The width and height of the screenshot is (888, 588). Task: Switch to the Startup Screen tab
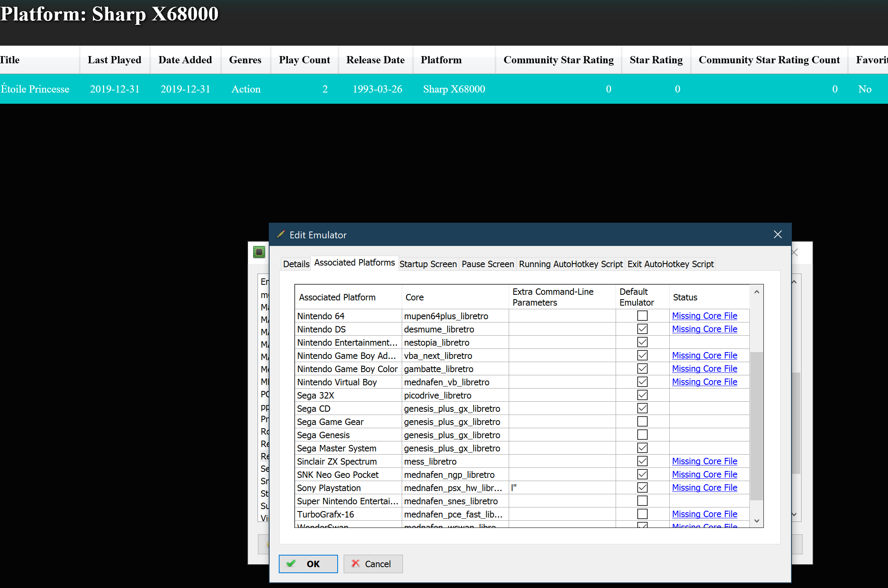click(x=428, y=264)
